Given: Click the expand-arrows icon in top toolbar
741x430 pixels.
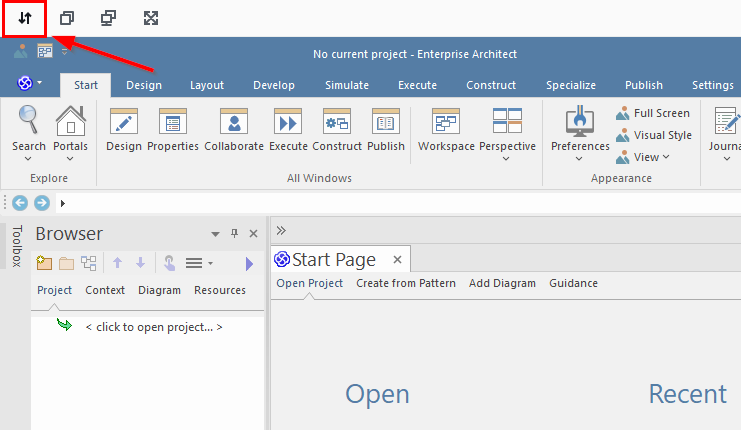Looking at the screenshot, I should (x=151, y=18).
